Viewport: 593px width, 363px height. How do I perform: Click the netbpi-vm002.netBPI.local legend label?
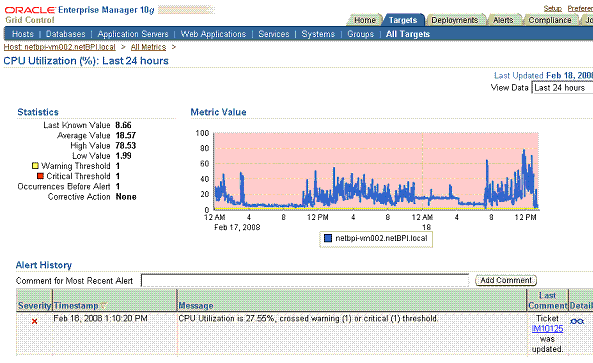click(x=381, y=238)
